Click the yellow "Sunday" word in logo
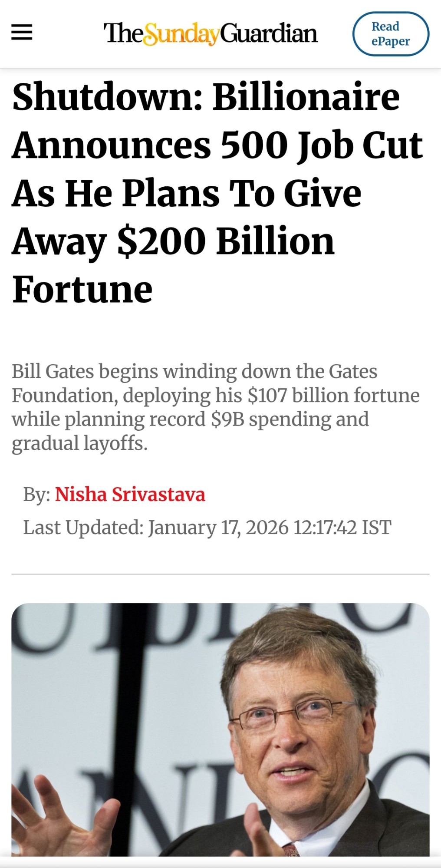The width and height of the screenshot is (441, 868). (181, 34)
